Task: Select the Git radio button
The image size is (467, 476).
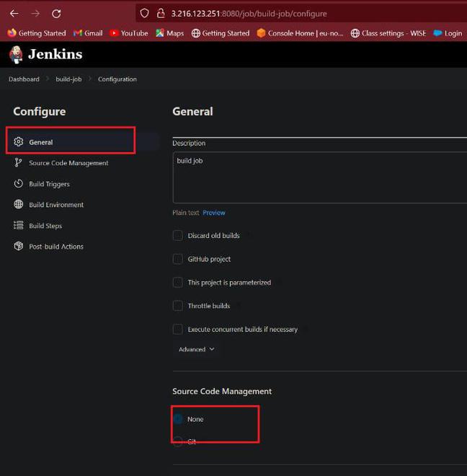Action: click(x=178, y=441)
